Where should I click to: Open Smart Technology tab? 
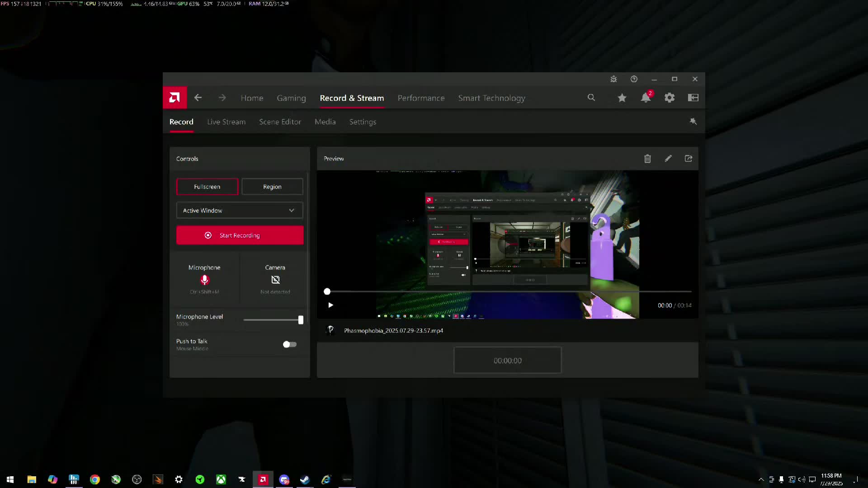(491, 98)
